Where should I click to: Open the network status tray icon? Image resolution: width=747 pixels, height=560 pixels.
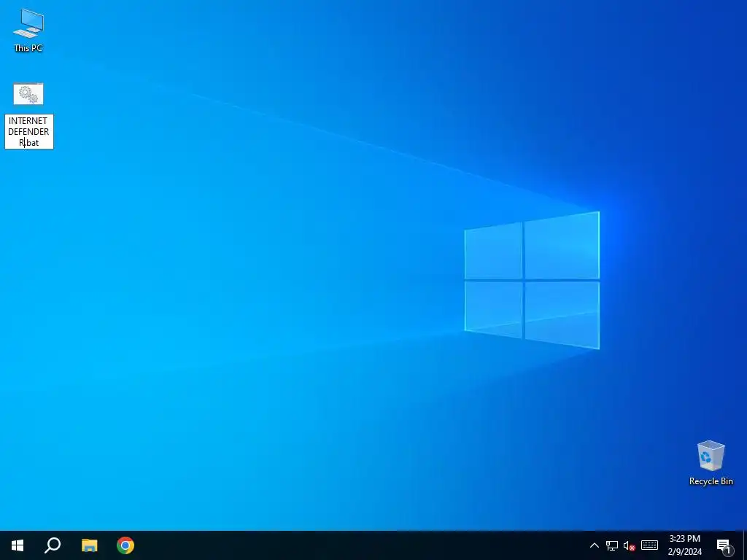[612, 545]
